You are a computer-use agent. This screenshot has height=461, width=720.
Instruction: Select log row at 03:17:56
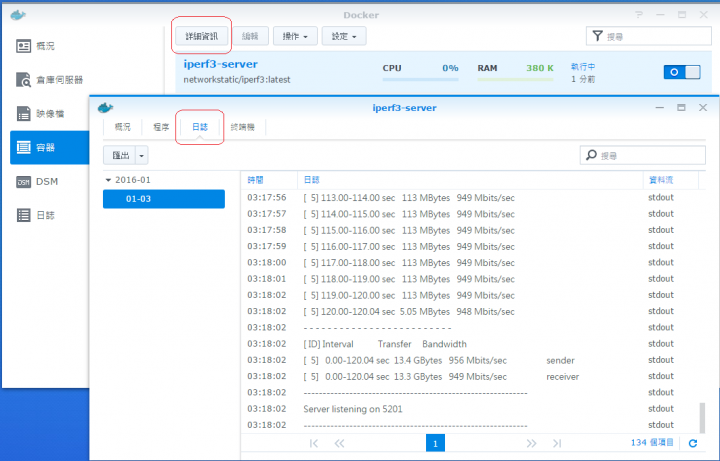pyautogui.click(x=471, y=198)
